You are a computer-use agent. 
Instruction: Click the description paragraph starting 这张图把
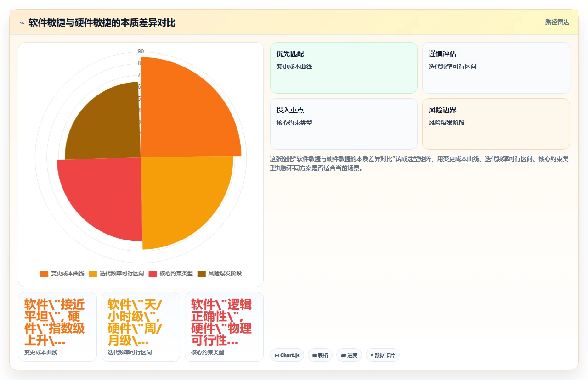click(x=419, y=163)
